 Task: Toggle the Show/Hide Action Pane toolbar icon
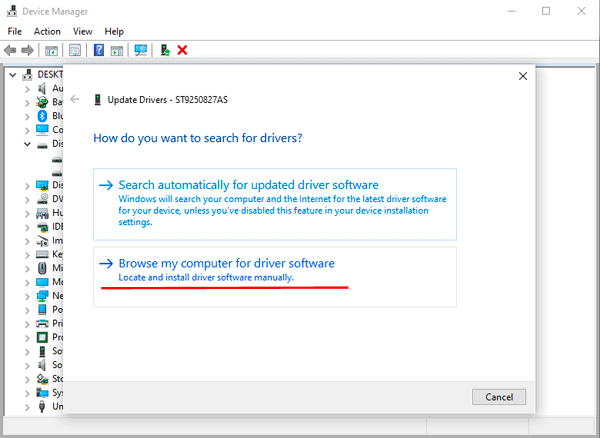(x=117, y=50)
